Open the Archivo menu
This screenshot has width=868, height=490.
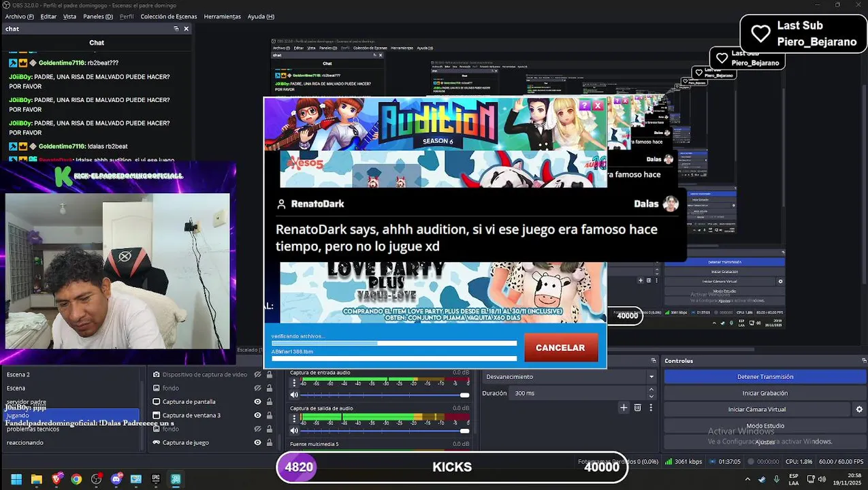click(x=19, y=16)
